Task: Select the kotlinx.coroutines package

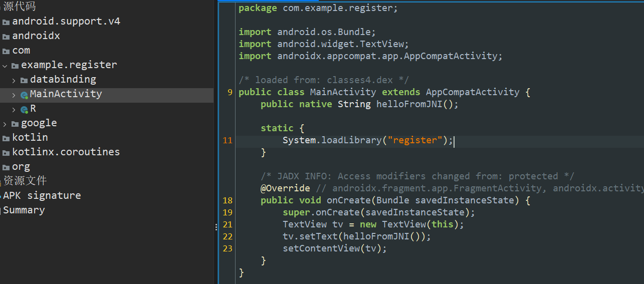Action: click(66, 152)
